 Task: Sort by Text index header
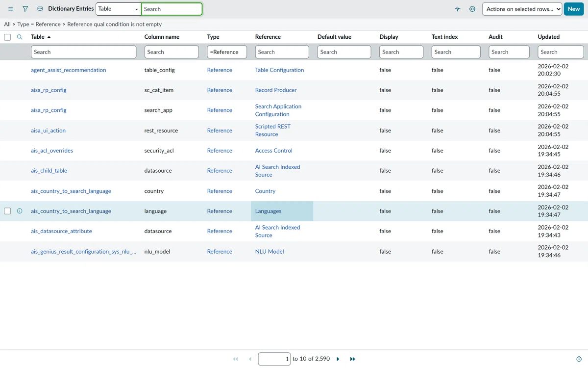(444, 37)
